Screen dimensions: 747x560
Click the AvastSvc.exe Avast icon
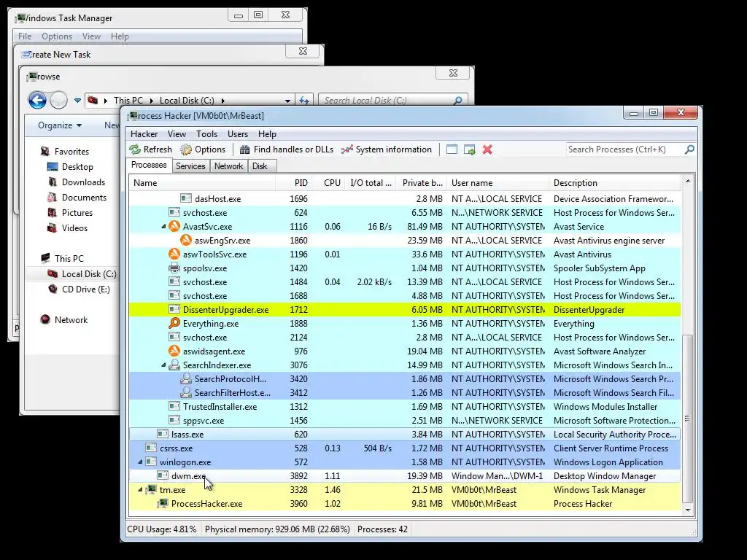(174, 226)
